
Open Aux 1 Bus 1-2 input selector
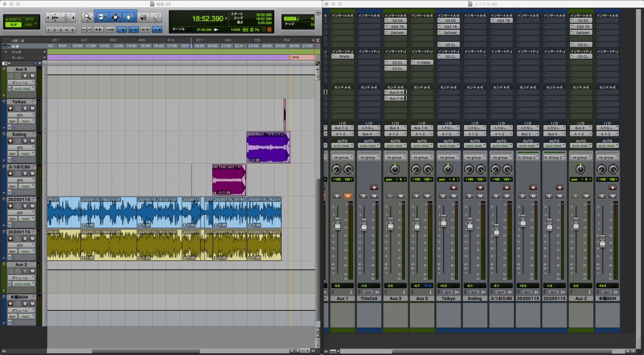(x=343, y=128)
